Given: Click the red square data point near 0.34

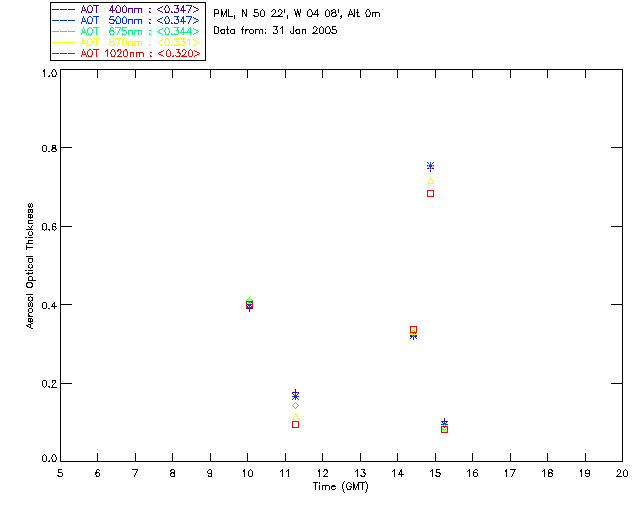Looking at the screenshot, I should pyautogui.click(x=413, y=329).
